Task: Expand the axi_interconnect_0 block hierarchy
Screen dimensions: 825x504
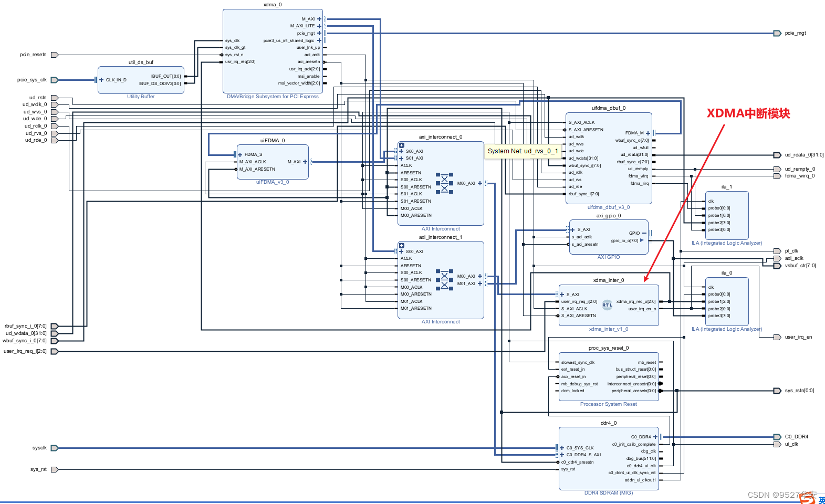Action: pyautogui.click(x=402, y=145)
